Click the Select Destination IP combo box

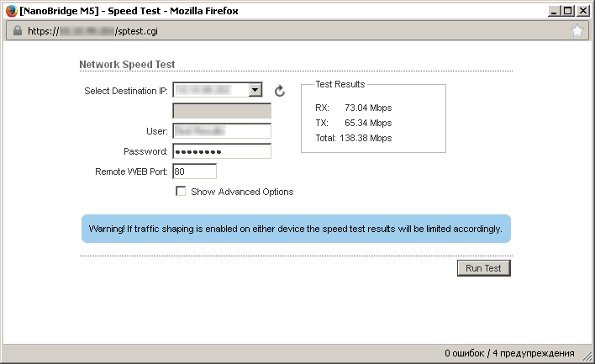pos(211,90)
